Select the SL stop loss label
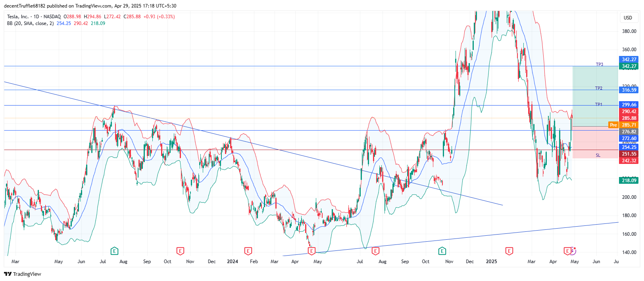This screenshot has width=644, height=281. click(598, 155)
